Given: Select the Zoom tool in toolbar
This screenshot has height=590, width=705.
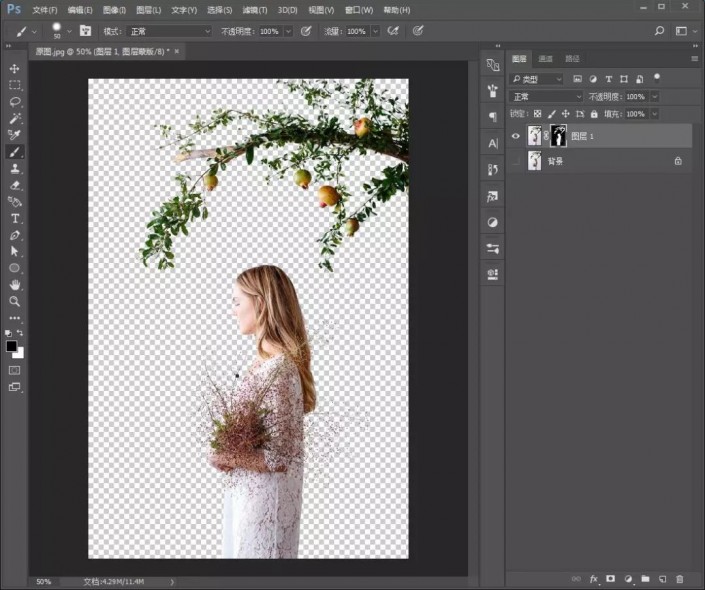Looking at the screenshot, I should pos(15,301).
